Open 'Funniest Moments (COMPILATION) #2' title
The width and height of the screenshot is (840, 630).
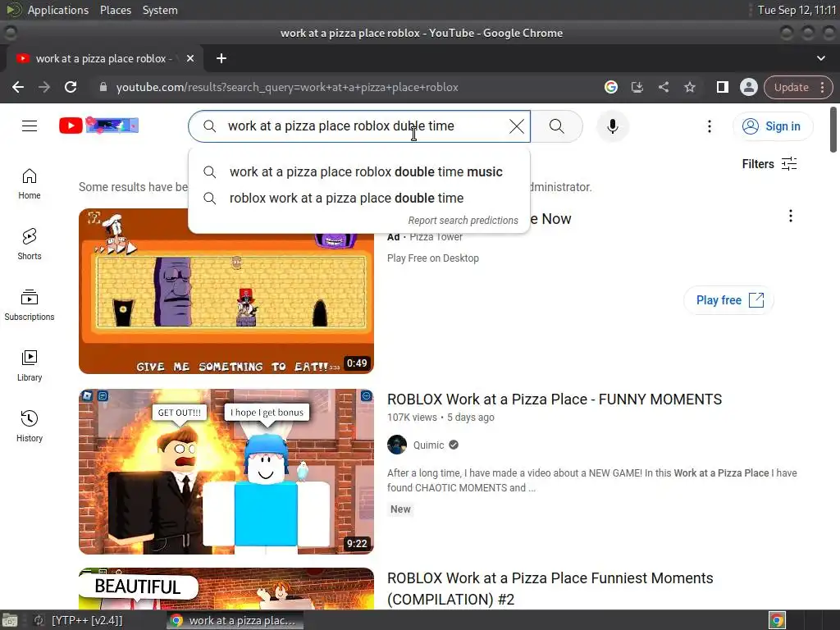coord(550,589)
